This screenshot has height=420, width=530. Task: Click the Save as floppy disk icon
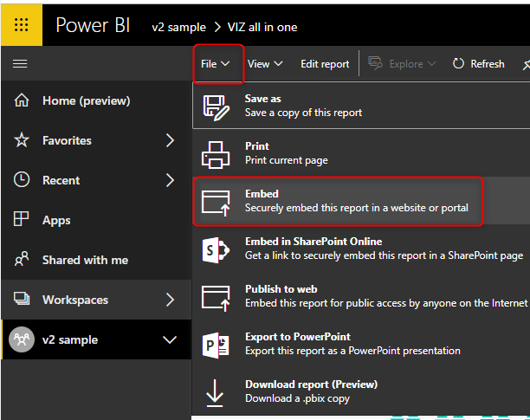[x=216, y=107]
